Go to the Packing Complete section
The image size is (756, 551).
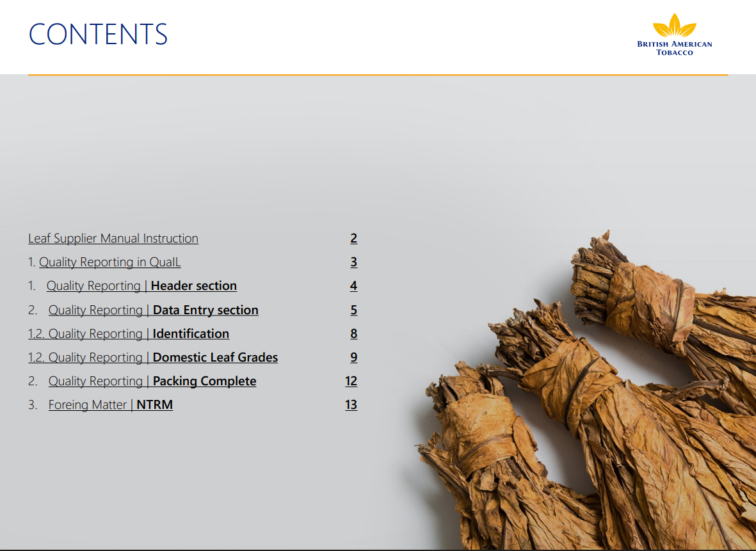[152, 381]
